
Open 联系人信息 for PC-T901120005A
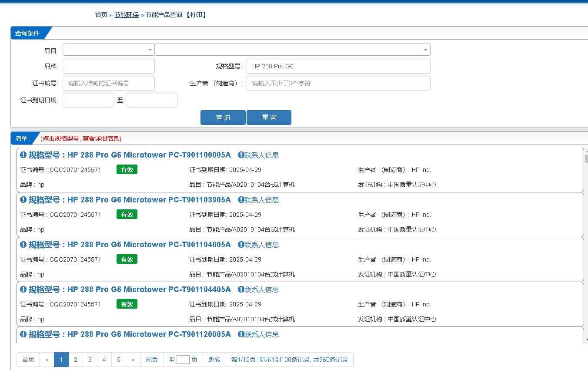[x=259, y=334]
